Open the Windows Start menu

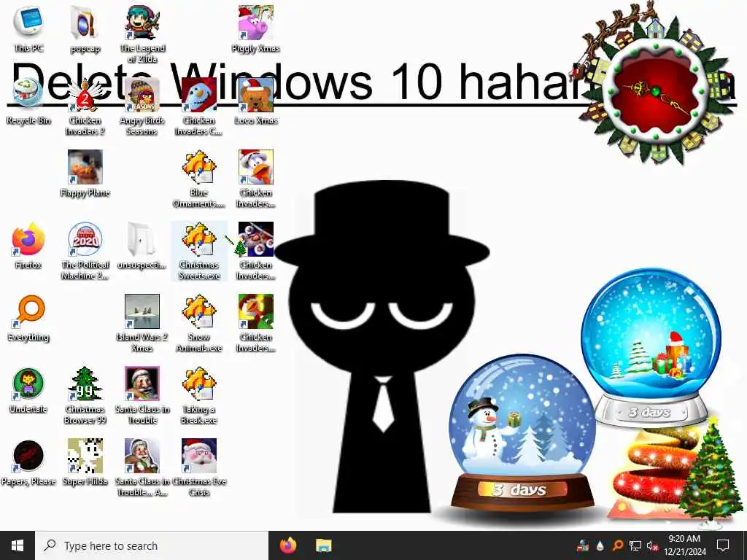pyautogui.click(x=18, y=545)
